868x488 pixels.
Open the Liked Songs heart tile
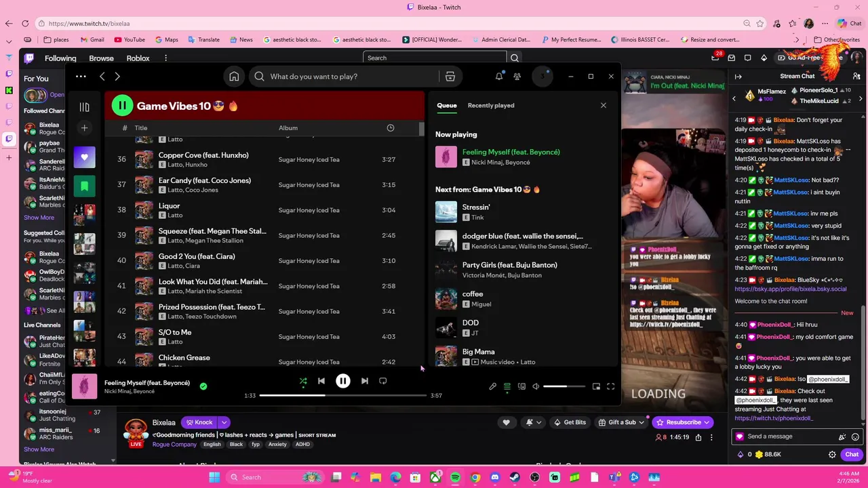click(x=84, y=157)
